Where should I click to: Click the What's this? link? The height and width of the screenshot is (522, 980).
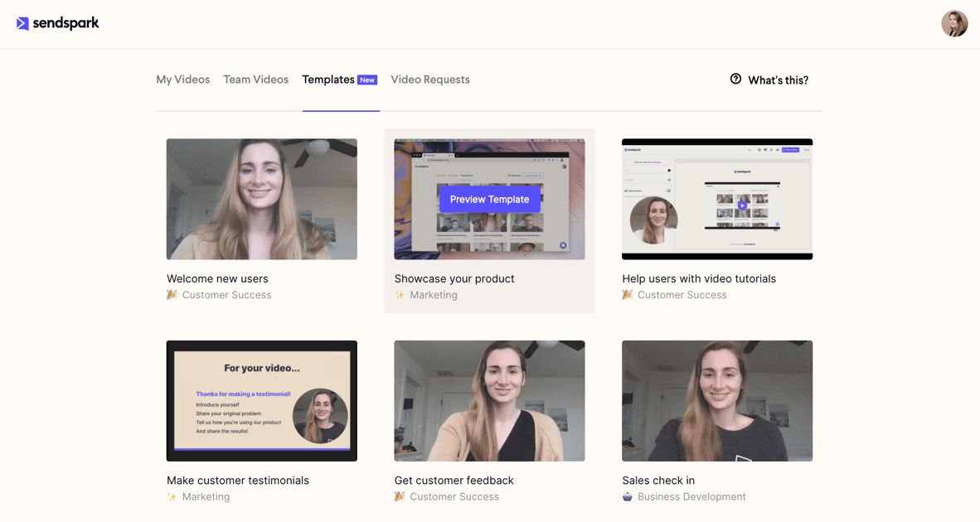[x=778, y=79]
